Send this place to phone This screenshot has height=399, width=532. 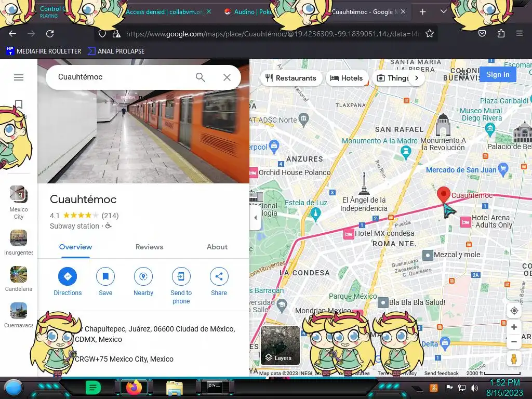[181, 286]
